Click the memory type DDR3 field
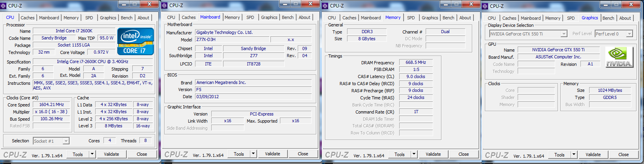The image size is (644, 164). click(367, 32)
